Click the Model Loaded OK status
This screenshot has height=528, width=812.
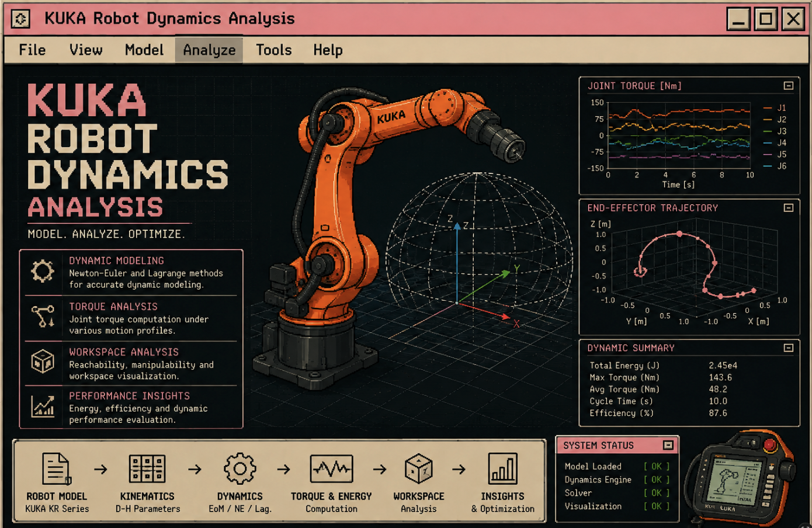pyautogui.click(x=657, y=467)
